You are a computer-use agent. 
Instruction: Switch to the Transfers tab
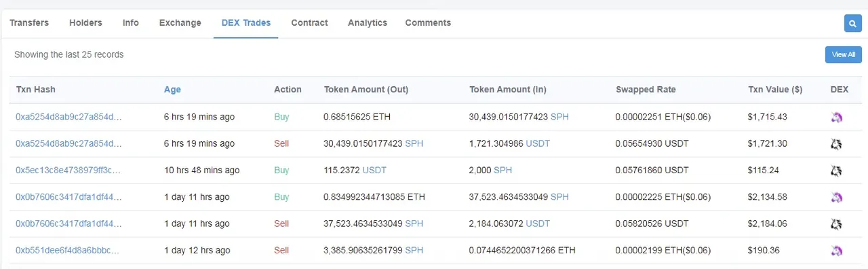tap(29, 22)
